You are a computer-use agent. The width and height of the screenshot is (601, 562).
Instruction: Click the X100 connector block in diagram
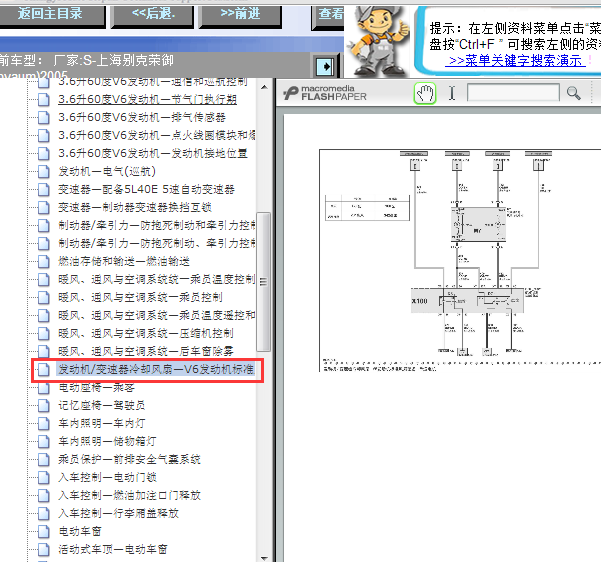[467, 301]
